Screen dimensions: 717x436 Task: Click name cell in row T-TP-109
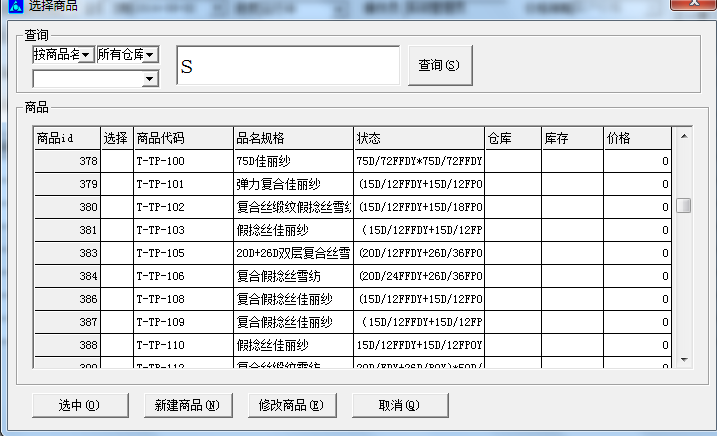293,322
